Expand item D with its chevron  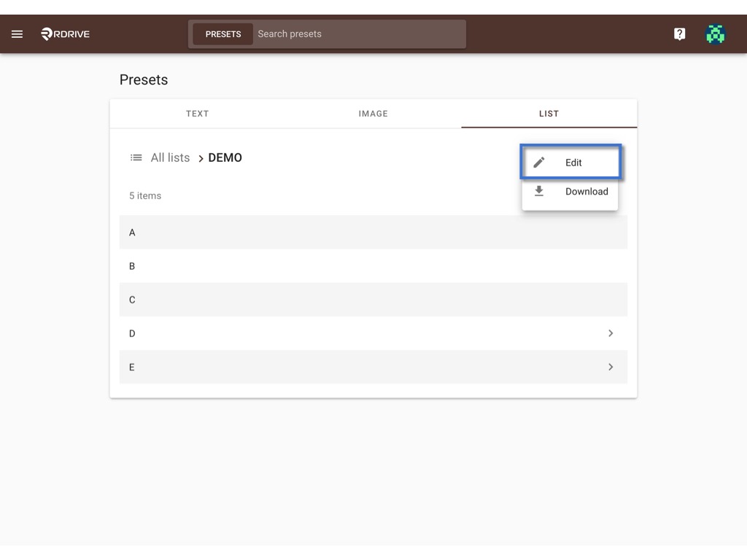click(611, 333)
